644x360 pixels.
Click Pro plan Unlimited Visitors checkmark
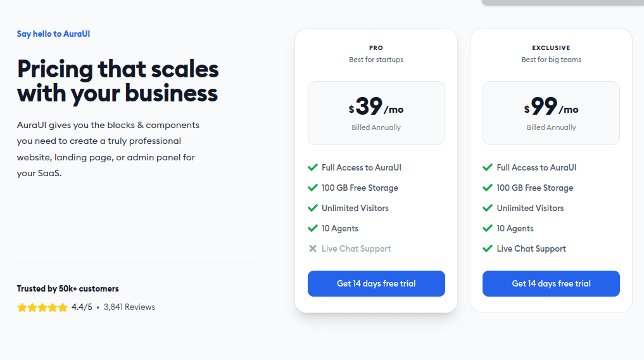(313, 208)
